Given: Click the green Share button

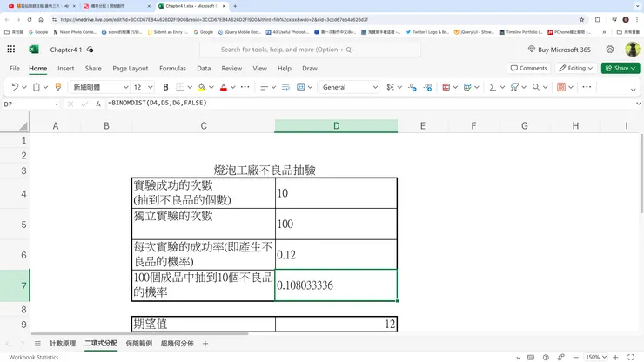Looking at the screenshot, I should (621, 68).
